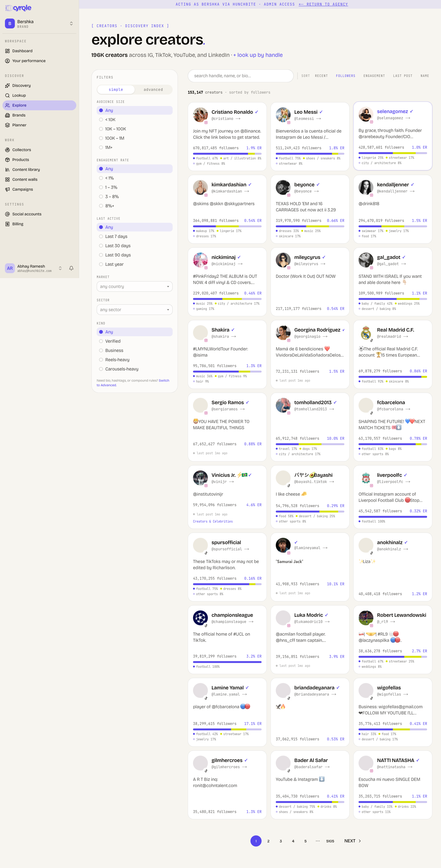This screenshot has width=441, height=868.
Task: Click the search handle, name, or bio field
Action: (241, 76)
